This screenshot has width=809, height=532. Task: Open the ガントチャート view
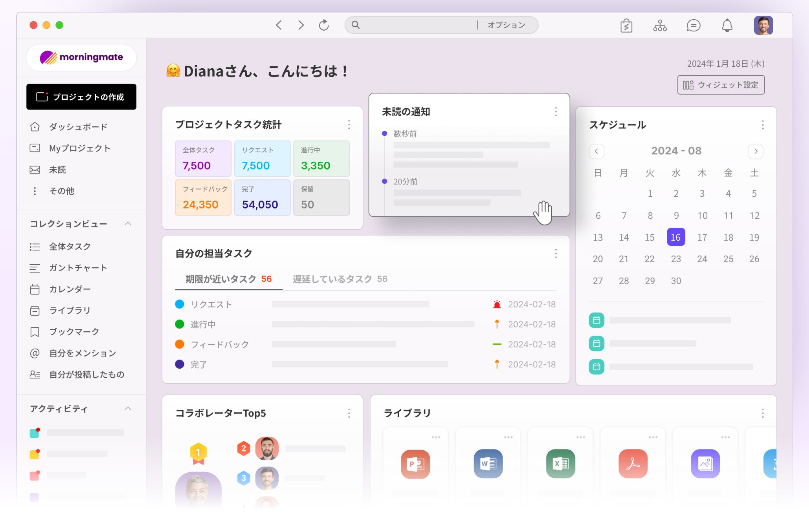click(77, 268)
